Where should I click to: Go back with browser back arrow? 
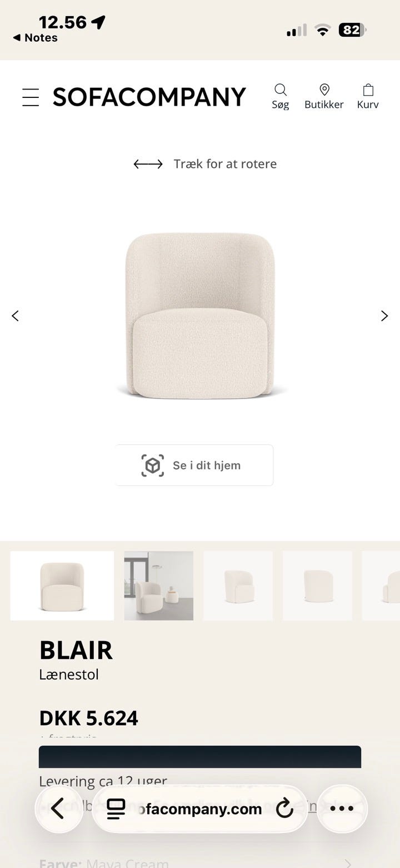pos(59,809)
